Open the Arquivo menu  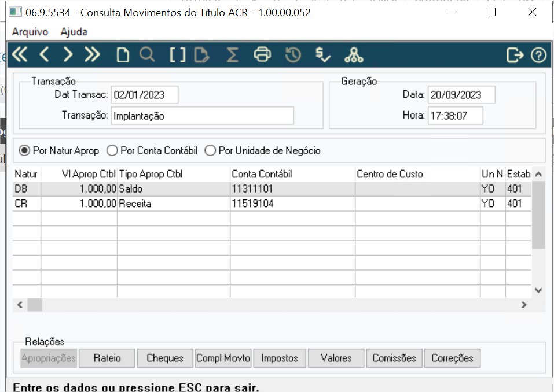pyautogui.click(x=30, y=32)
